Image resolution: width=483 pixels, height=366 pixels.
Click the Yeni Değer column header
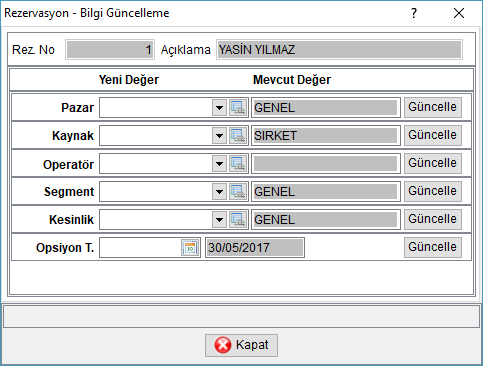(x=129, y=80)
